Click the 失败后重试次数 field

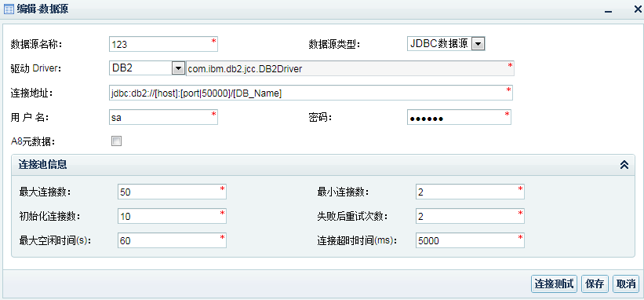(x=470, y=216)
